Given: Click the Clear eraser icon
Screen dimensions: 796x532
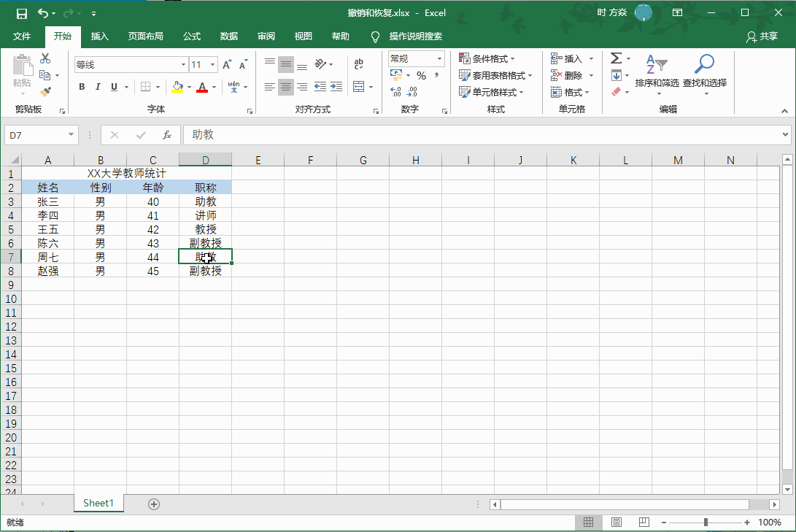Looking at the screenshot, I should point(616,92).
